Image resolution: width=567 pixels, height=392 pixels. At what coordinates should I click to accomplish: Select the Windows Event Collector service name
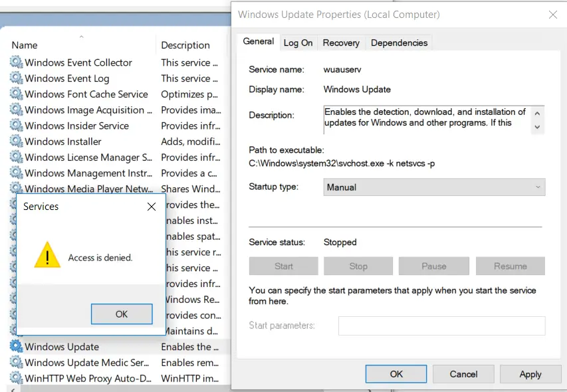[78, 62]
